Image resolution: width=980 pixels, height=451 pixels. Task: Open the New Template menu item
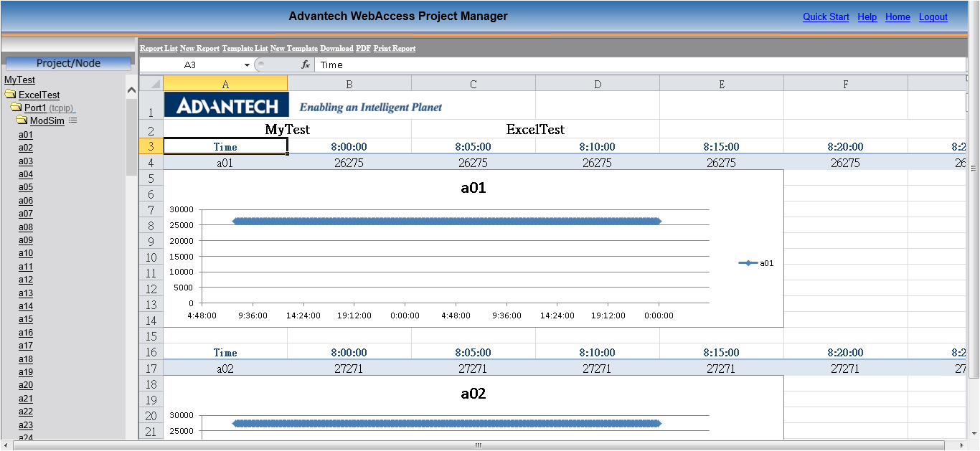[294, 48]
